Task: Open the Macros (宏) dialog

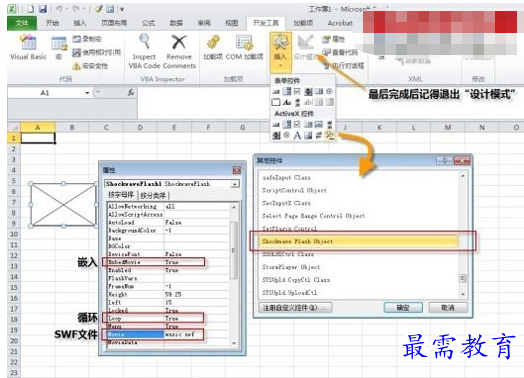Action: pos(59,48)
